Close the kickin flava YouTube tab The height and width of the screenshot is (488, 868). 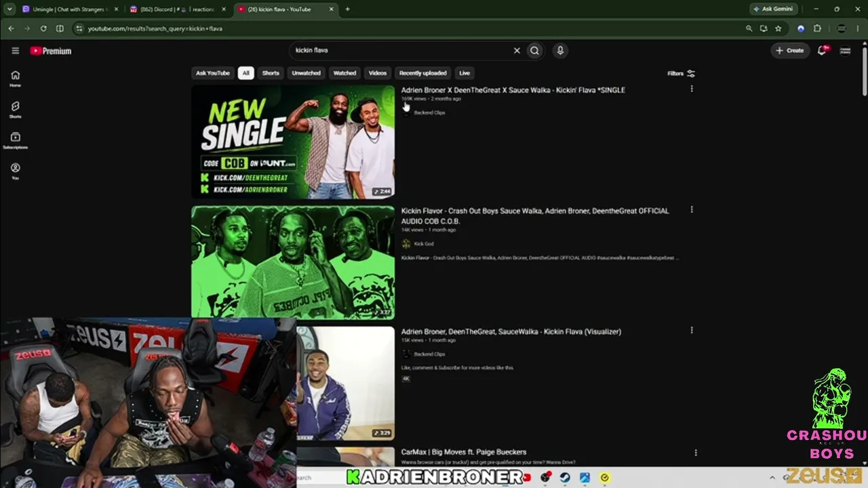(332, 9)
